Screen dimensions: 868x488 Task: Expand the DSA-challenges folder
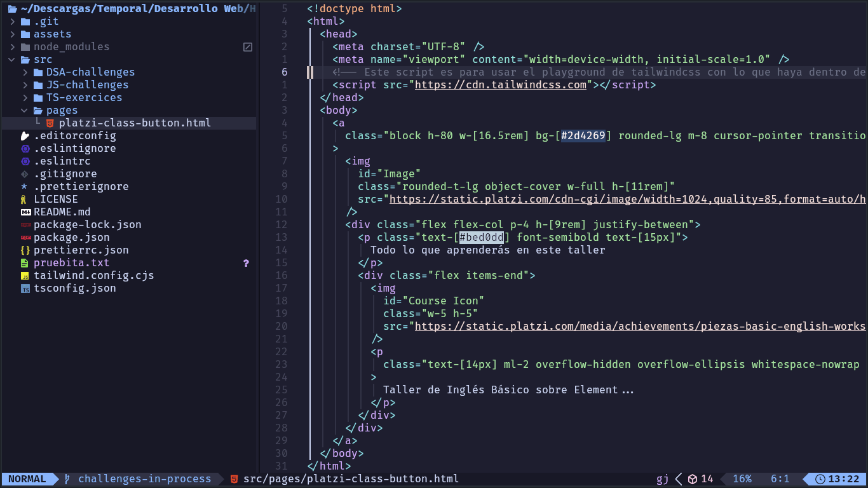pyautogui.click(x=25, y=72)
